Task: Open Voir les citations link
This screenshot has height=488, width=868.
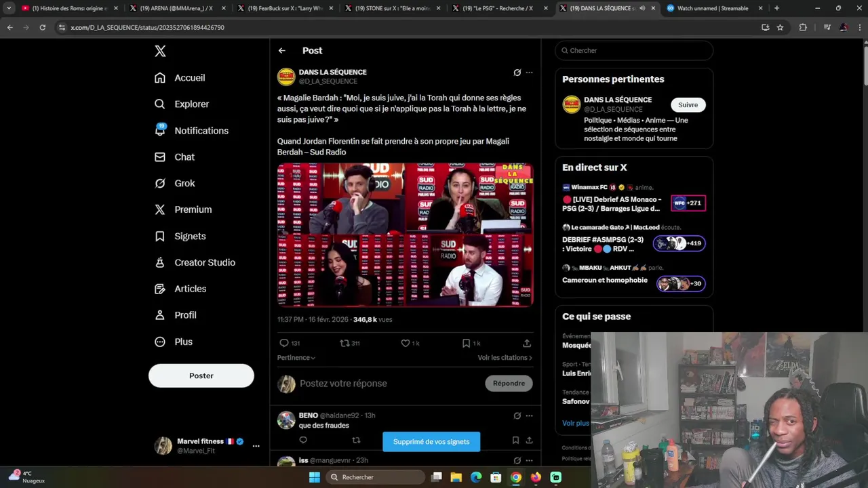Action: 505,357
